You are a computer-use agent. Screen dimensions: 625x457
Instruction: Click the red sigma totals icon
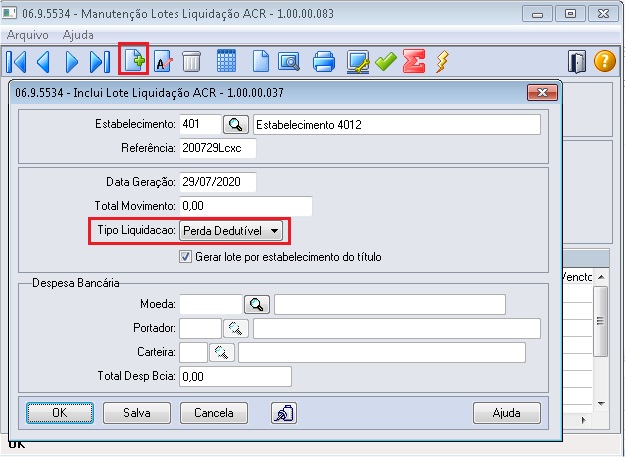[414, 61]
